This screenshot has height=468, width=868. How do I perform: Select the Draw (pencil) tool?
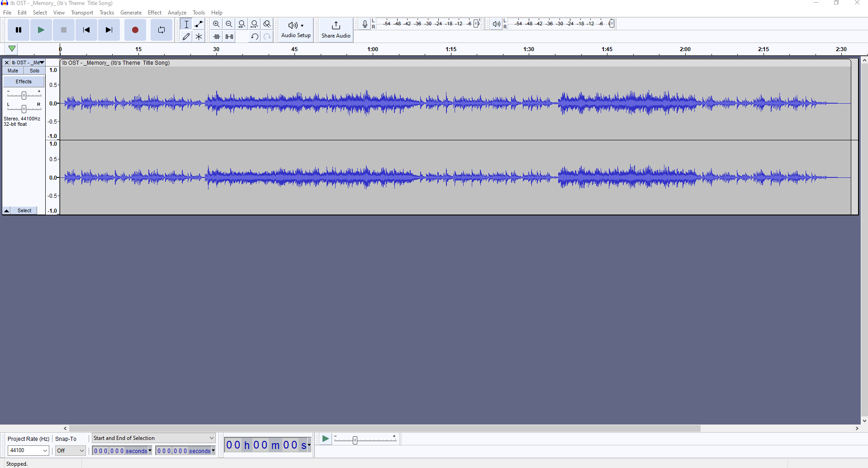[186, 37]
